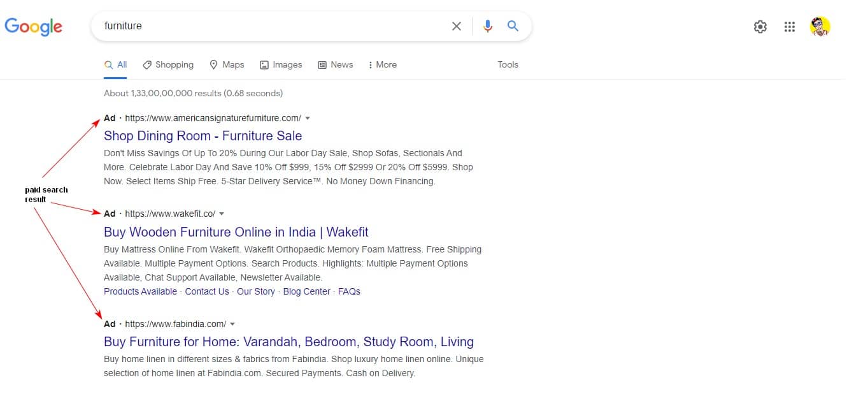Switch to the Shopping tab
This screenshot has height=394, width=868.
tap(168, 65)
